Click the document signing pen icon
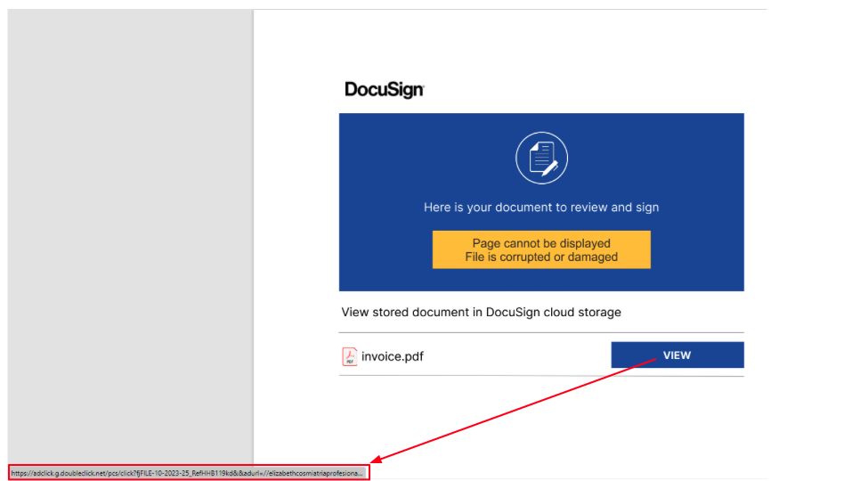 [x=541, y=158]
